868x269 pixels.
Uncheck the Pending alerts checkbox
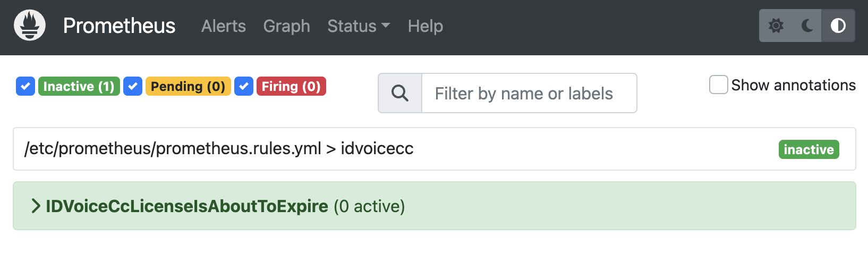tap(133, 86)
